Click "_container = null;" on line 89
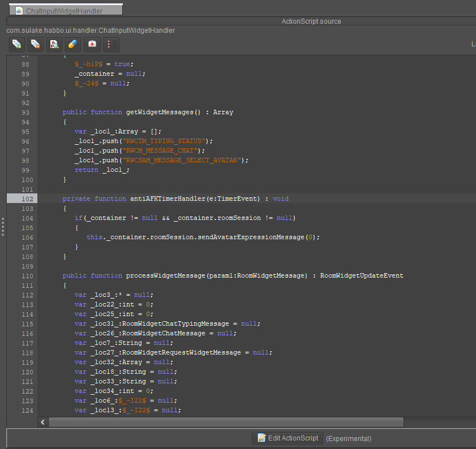Screen dimensions: 476x449 pos(110,74)
